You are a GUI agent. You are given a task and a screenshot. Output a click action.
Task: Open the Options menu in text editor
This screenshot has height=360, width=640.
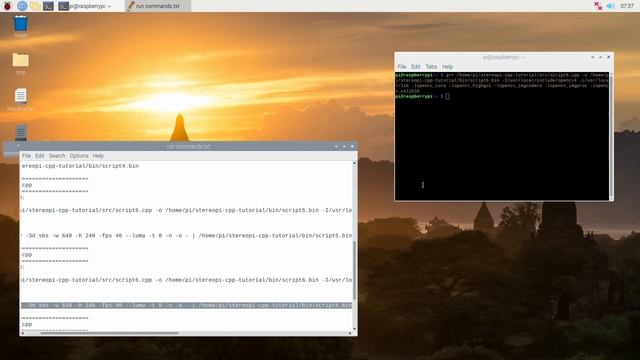pyautogui.click(x=79, y=156)
